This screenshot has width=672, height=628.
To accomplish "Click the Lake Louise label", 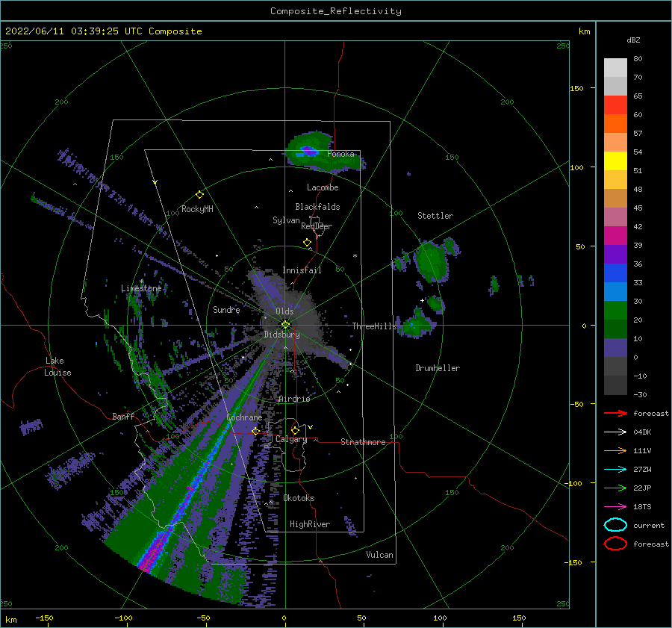I will [57, 367].
